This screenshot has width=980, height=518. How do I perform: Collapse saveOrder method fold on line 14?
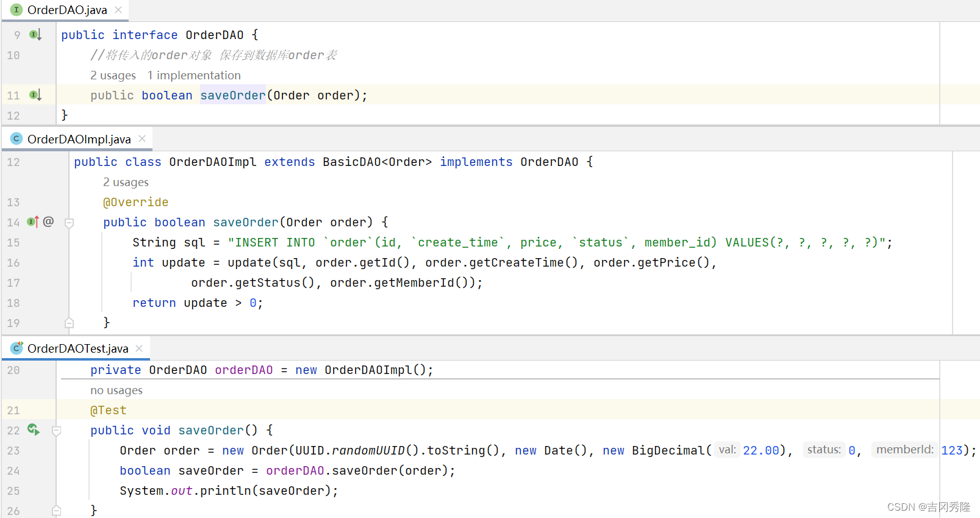coord(70,223)
